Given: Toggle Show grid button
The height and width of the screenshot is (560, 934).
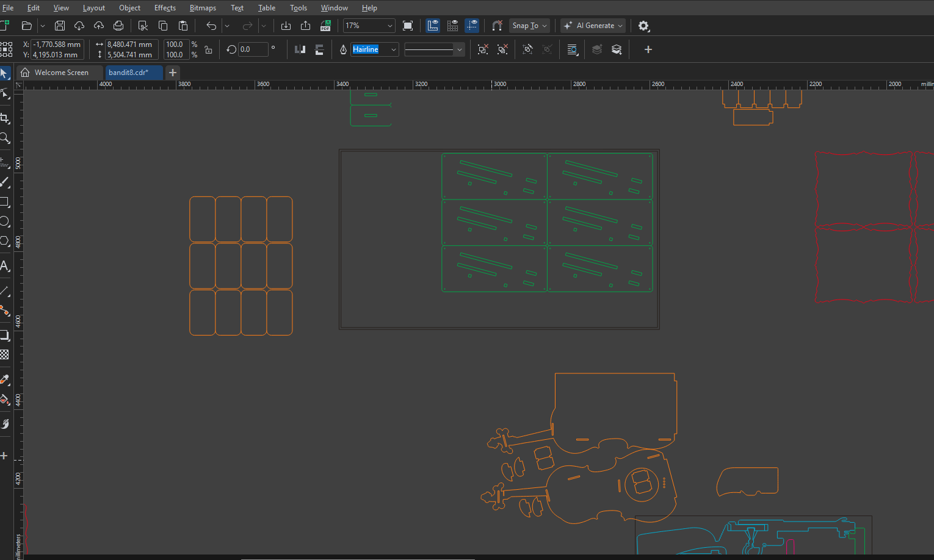Looking at the screenshot, I should pos(452,26).
